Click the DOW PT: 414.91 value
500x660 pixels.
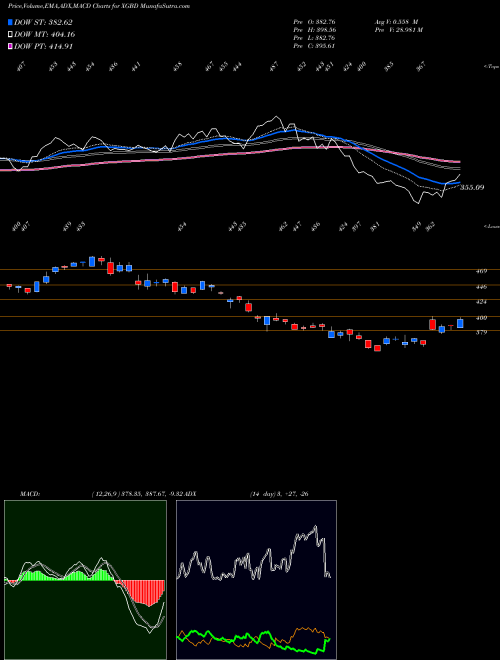point(44,47)
